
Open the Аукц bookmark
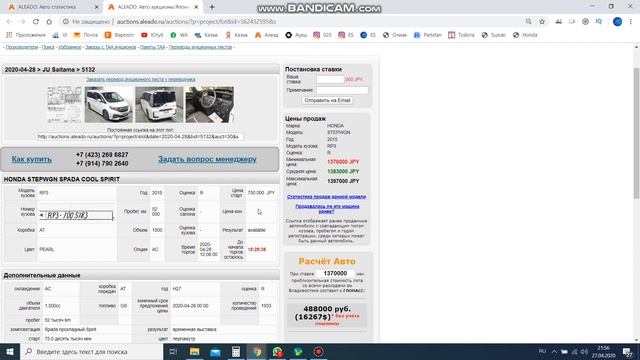coord(296,35)
